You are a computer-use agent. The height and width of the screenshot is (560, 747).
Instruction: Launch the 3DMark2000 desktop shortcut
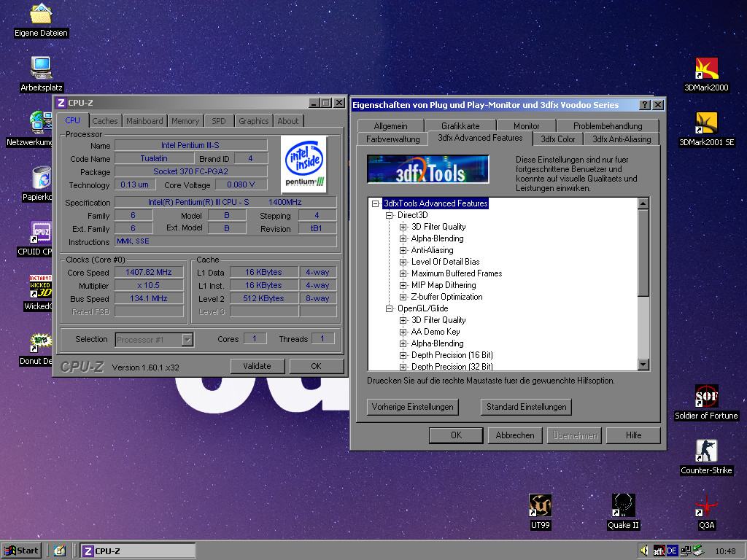coord(706,68)
